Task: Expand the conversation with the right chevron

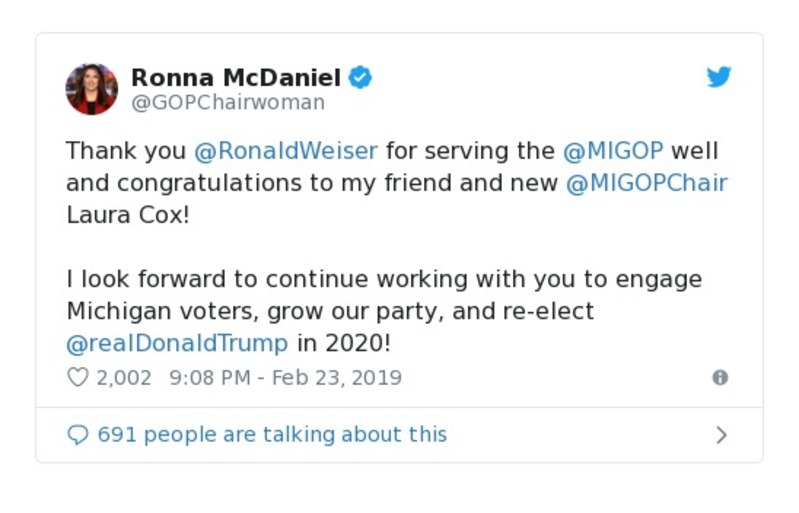Action: click(x=722, y=435)
